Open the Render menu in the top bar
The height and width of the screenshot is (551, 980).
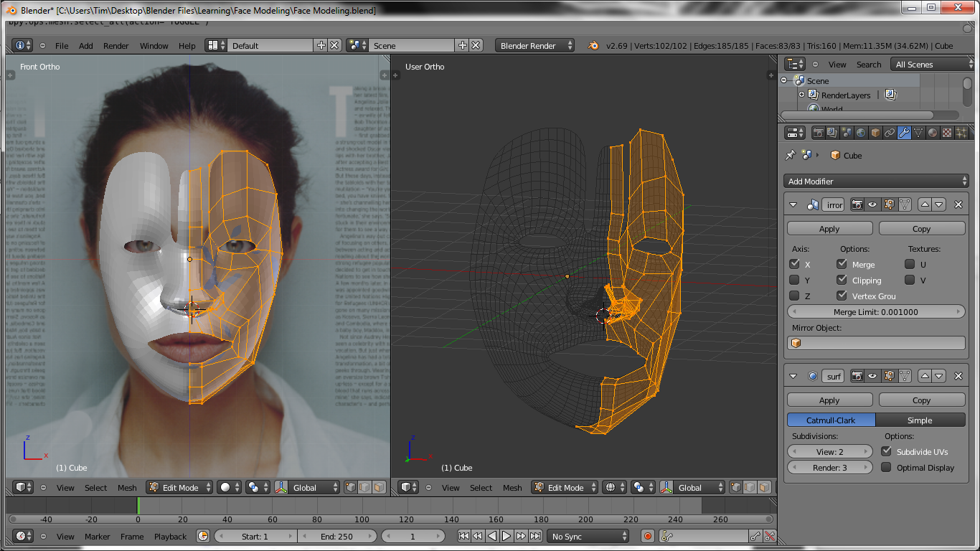click(116, 45)
